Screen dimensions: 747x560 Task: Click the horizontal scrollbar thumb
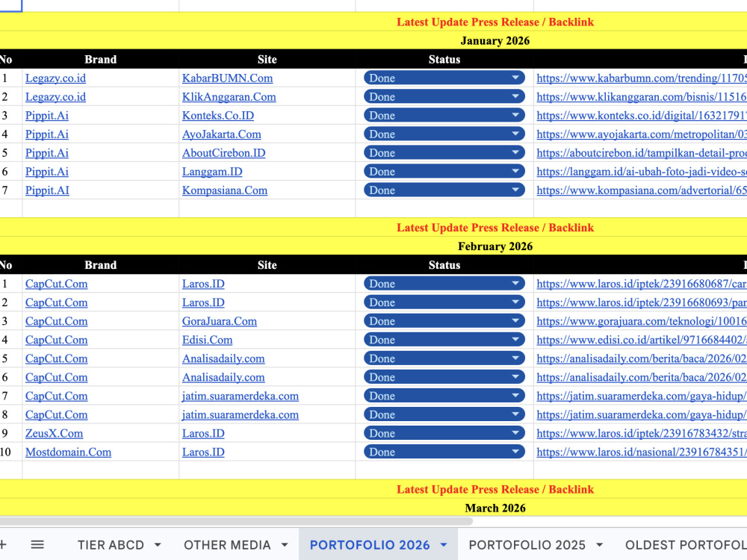pyautogui.click(x=236, y=521)
